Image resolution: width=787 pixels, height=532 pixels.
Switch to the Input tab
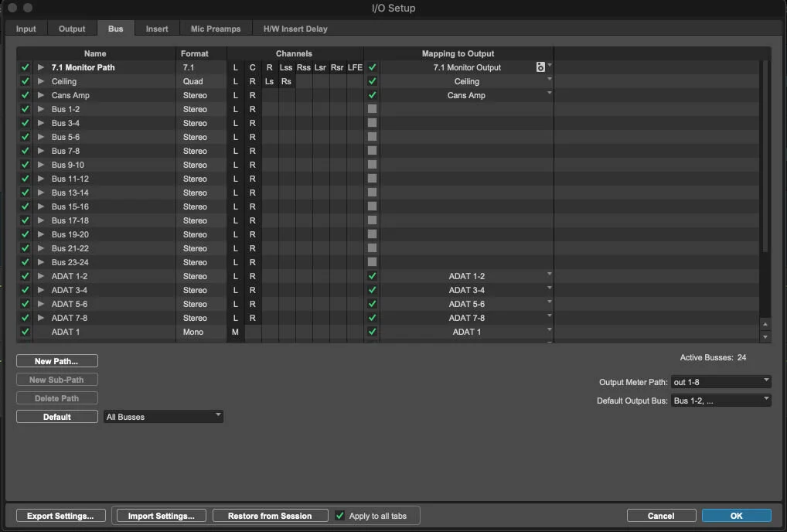(x=26, y=29)
